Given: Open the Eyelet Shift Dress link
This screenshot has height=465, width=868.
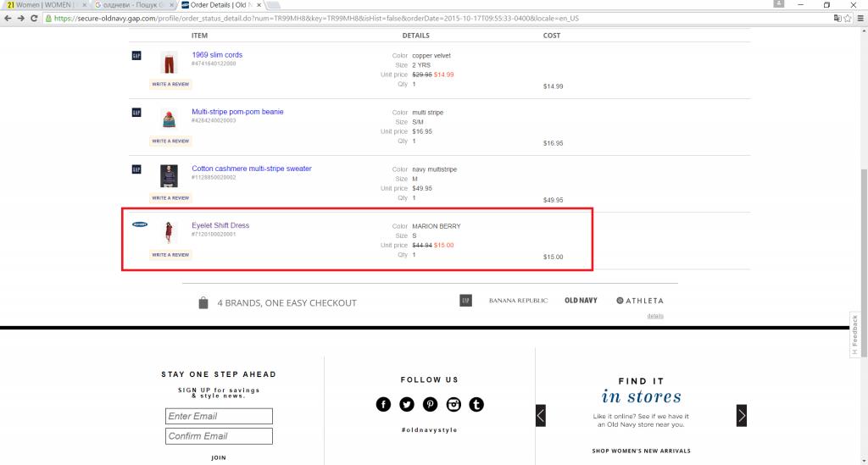Looking at the screenshot, I should pos(220,225).
